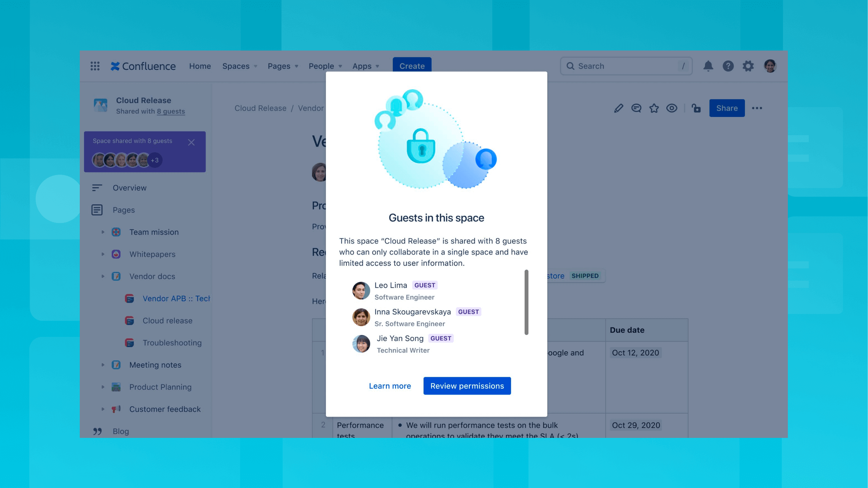Expand the Meeting notes section
The image size is (868, 488).
click(x=103, y=364)
